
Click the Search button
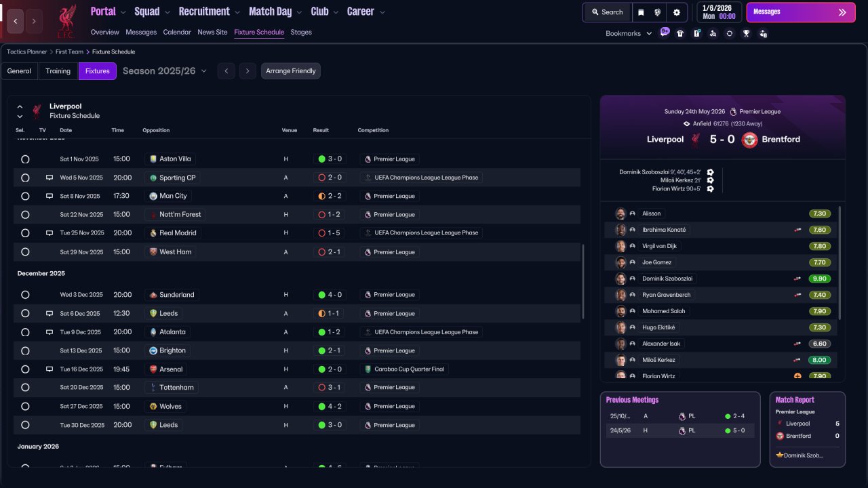coord(606,12)
